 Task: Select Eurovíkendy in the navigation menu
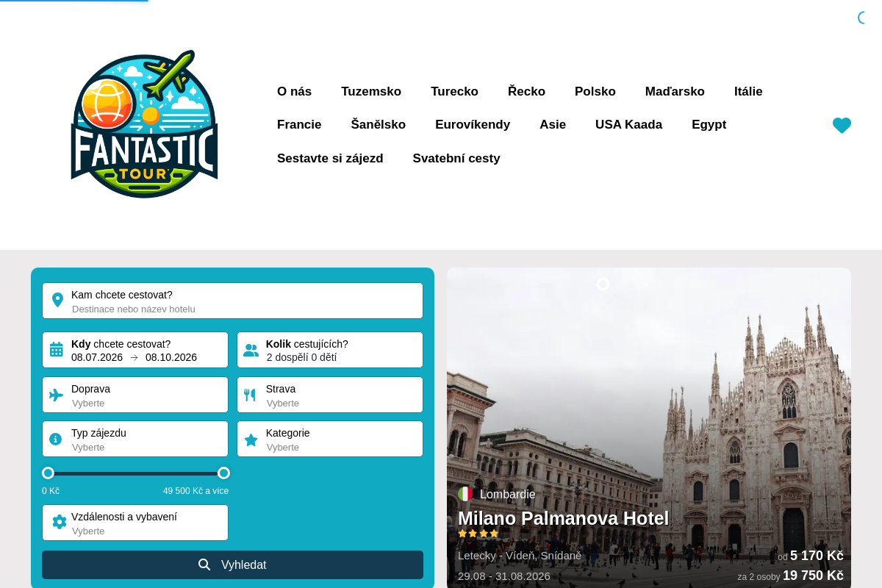473,124
